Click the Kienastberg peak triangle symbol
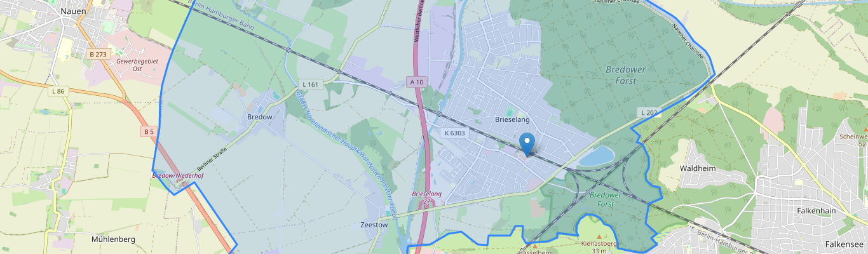 598,236
